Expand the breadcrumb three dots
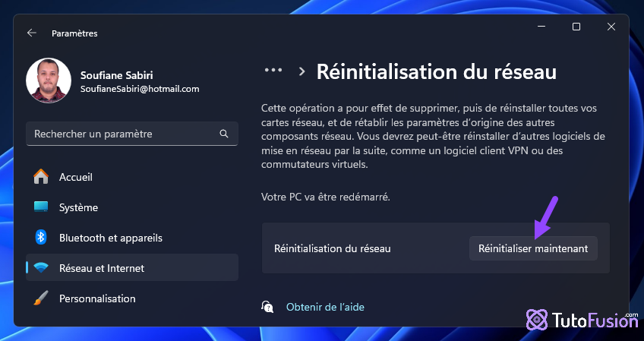Image resolution: width=644 pixels, height=341 pixels. (x=273, y=71)
